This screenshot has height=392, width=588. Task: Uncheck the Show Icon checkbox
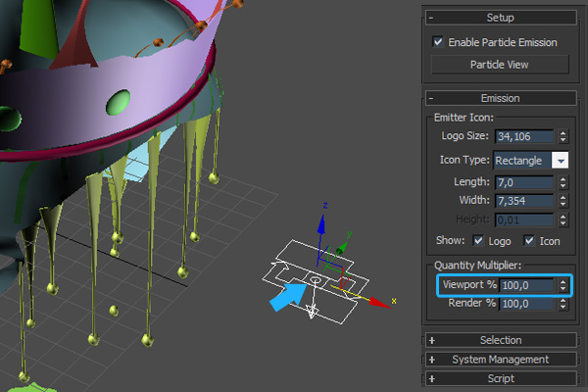click(529, 241)
